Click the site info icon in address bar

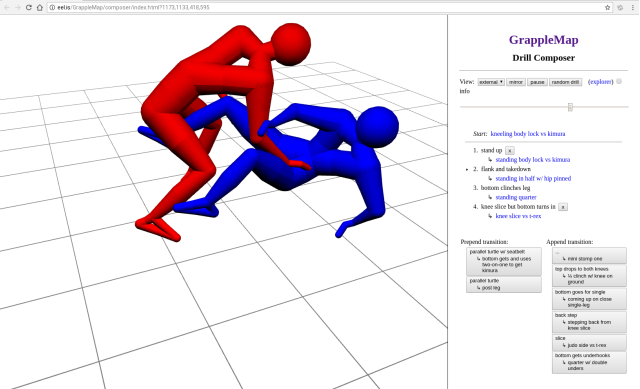(x=52, y=7)
